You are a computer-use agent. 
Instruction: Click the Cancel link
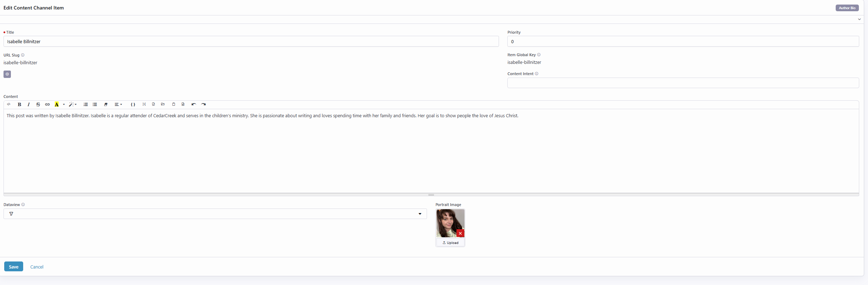click(37, 267)
